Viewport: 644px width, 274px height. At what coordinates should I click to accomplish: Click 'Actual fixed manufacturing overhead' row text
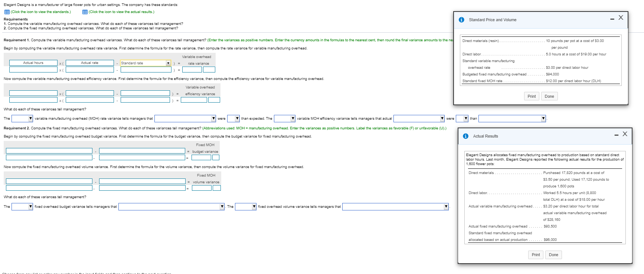tap(498, 226)
